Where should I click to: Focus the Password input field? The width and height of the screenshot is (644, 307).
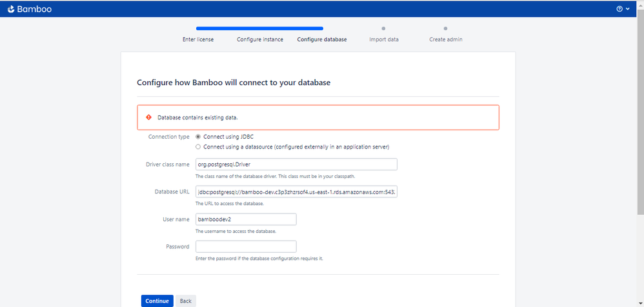[246, 246]
